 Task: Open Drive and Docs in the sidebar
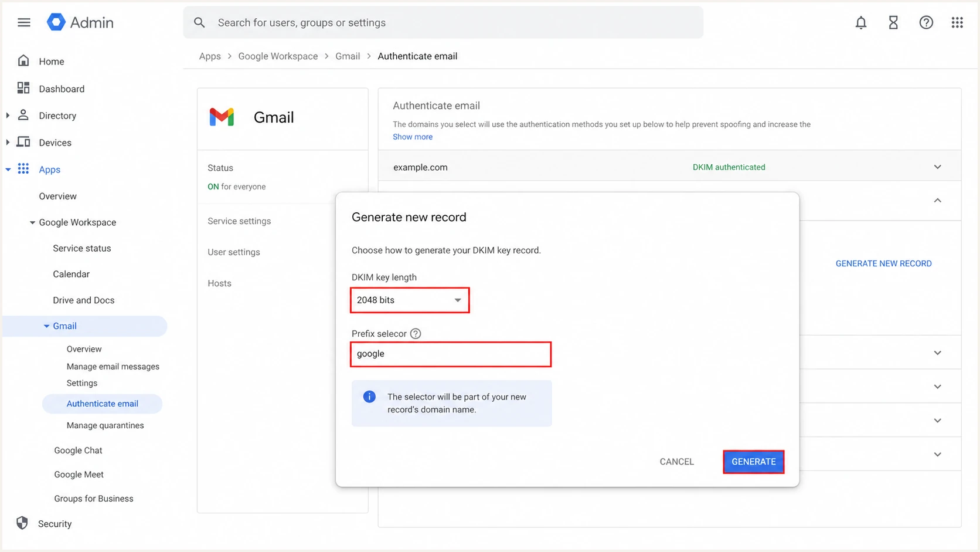pos(84,300)
